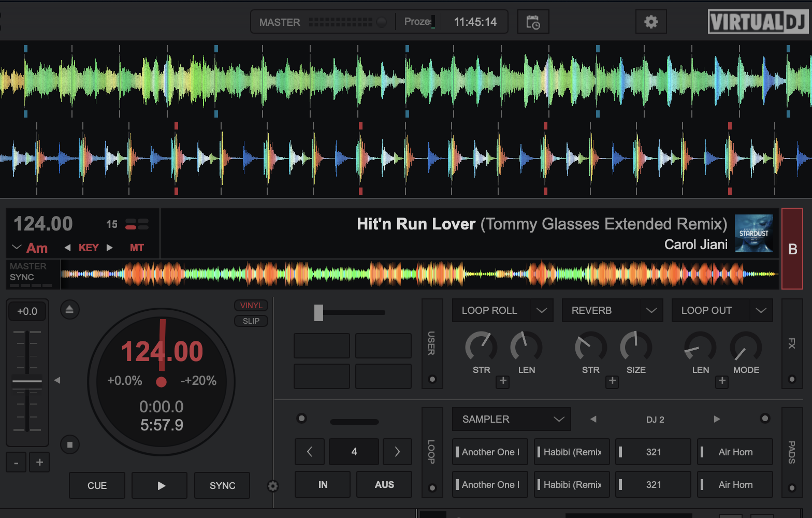Click the LOOP OUT effect button
The image size is (812, 518).
712,310
